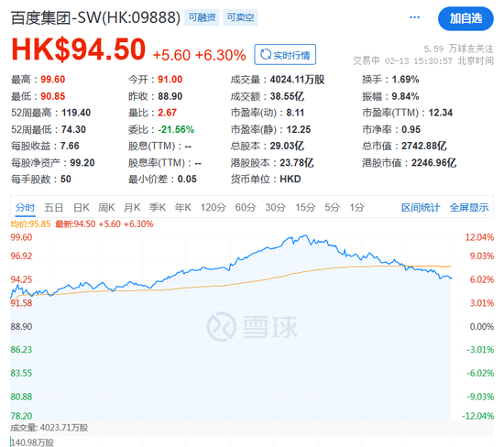This screenshot has height=447, width=504.
Task: Click the -12.04% axis label
Action: (478, 416)
